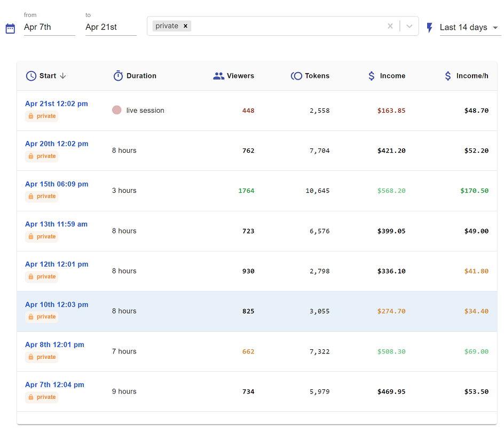Click the dollar icon beside Income/h
The height and width of the screenshot is (431, 504).
448,76
